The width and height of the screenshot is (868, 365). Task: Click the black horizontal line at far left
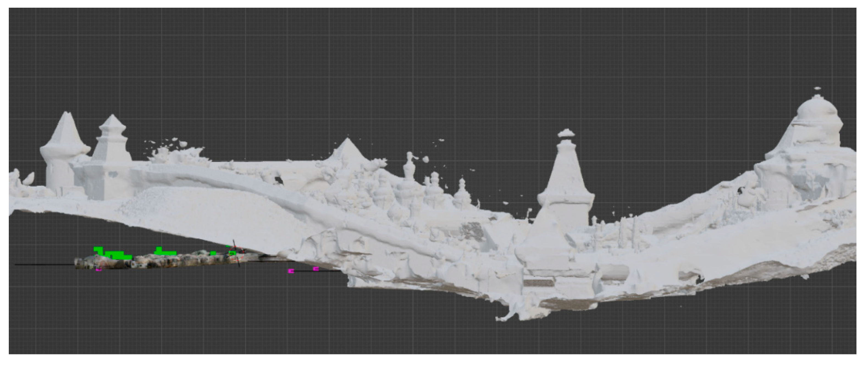coord(44,265)
